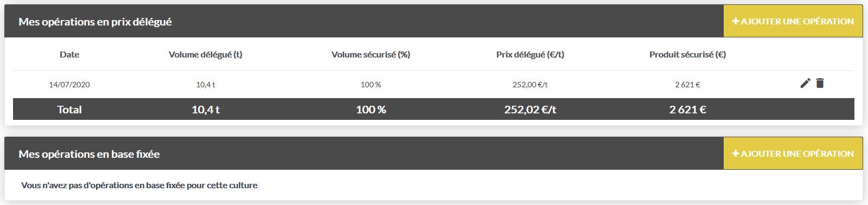The width and height of the screenshot is (868, 205).
Task: Click the Mes opérations en prix délégué heading
Action: 95,22
